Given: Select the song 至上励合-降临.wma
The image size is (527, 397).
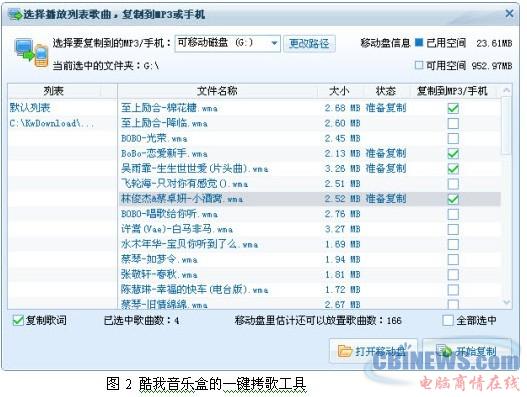Looking at the screenshot, I should coord(164,123).
